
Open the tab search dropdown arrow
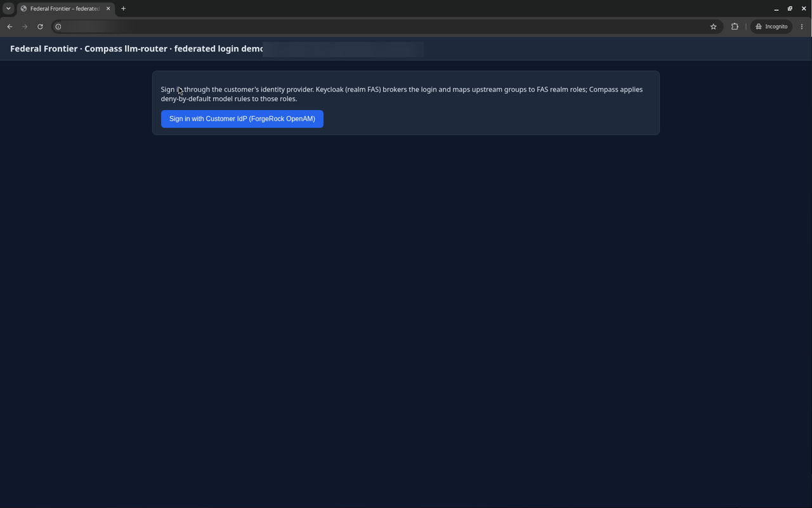(8, 8)
